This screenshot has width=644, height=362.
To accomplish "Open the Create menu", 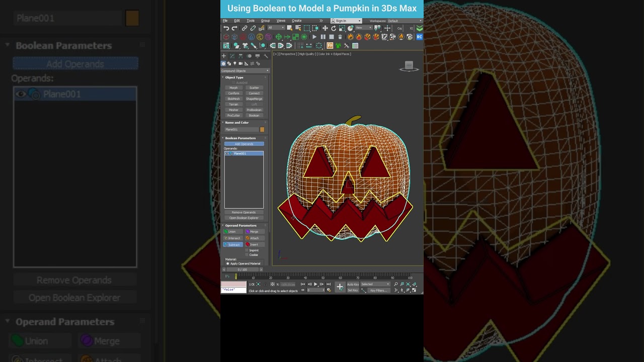I will pos(297,21).
